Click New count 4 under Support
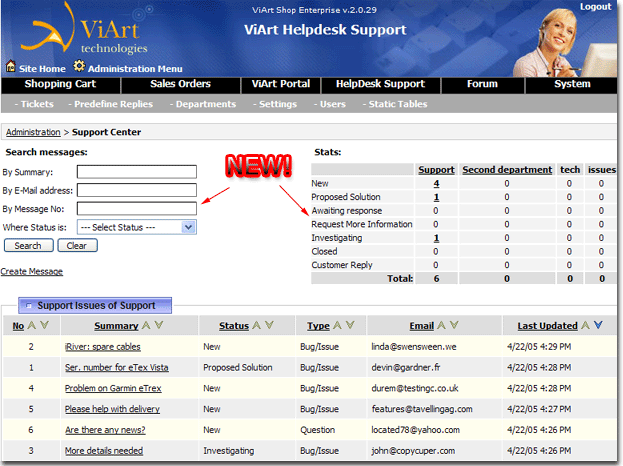The height and width of the screenshot is (466, 623). click(436, 184)
